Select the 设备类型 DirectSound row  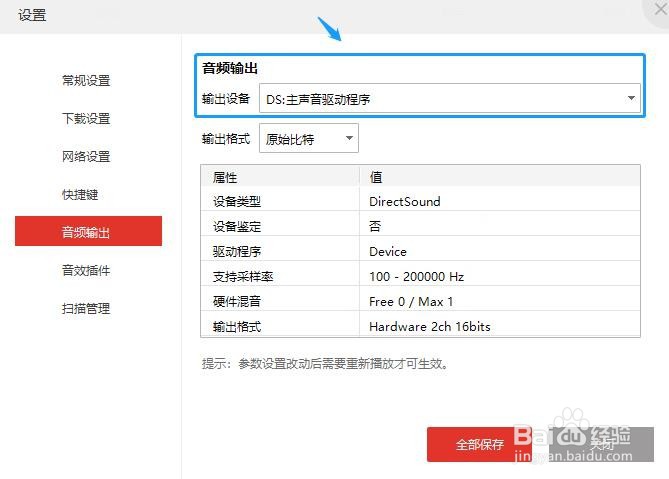point(420,201)
